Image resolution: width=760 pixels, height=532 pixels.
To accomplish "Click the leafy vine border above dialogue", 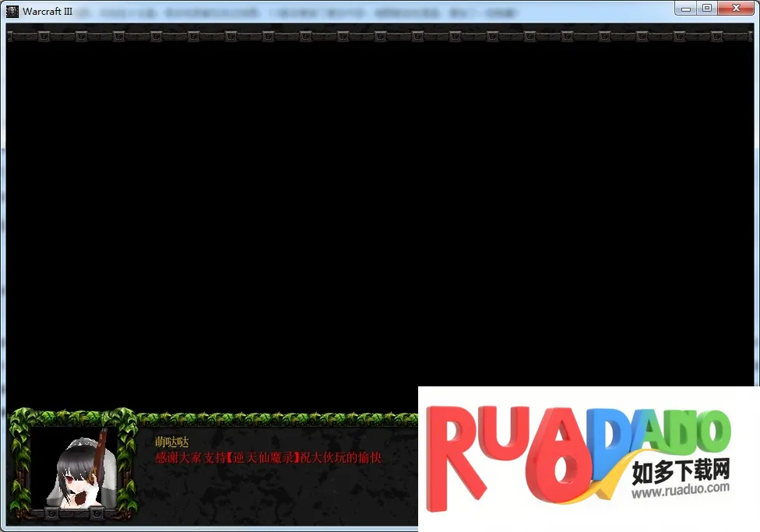I will click(273, 418).
